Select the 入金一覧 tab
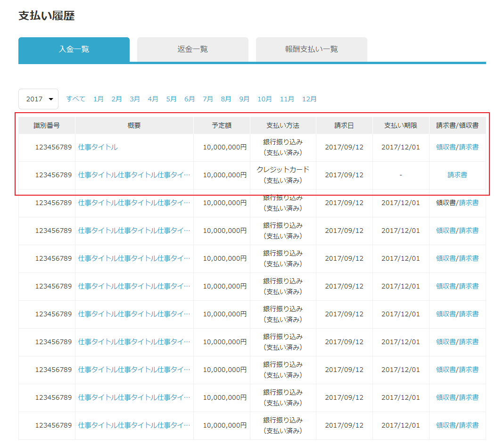Screen dimensions: 504x446 click(74, 49)
